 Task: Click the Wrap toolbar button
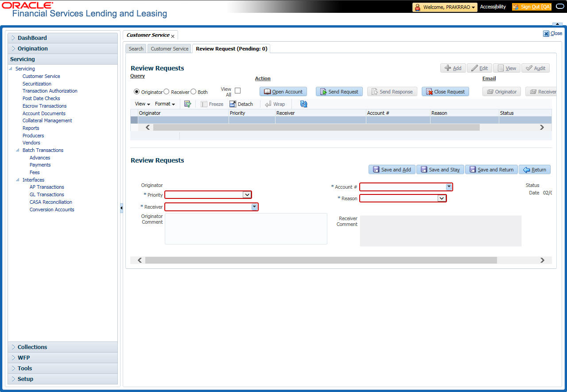tap(275, 104)
